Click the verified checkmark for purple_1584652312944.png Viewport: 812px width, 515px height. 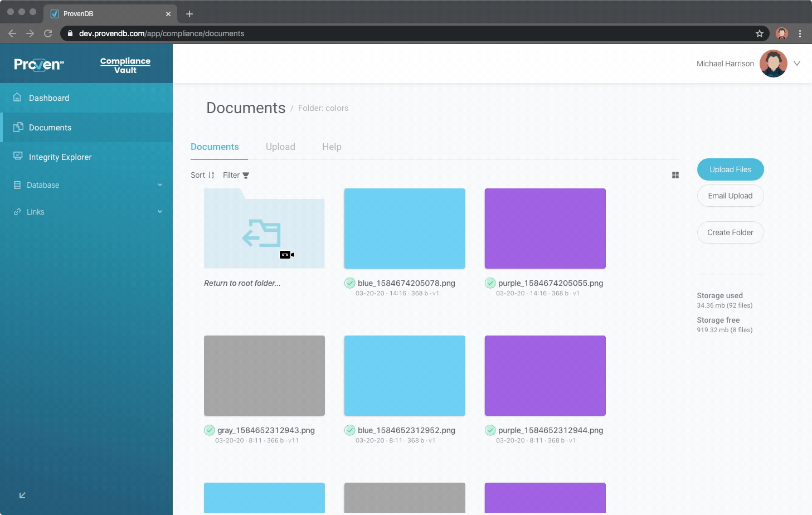point(490,430)
